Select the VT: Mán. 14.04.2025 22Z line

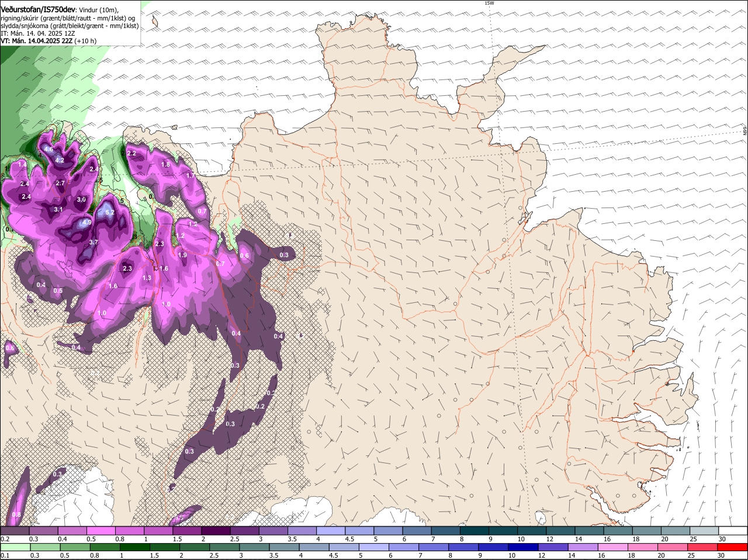coord(36,41)
